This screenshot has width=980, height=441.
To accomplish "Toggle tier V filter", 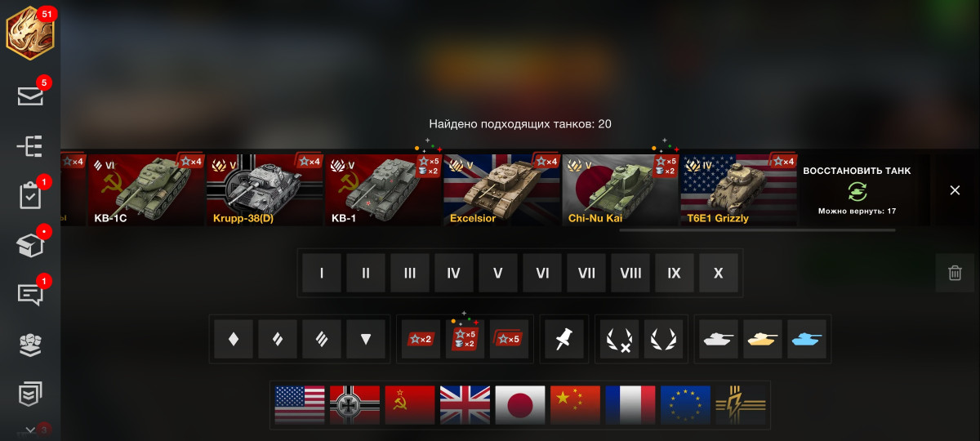I will coord(498,273).
